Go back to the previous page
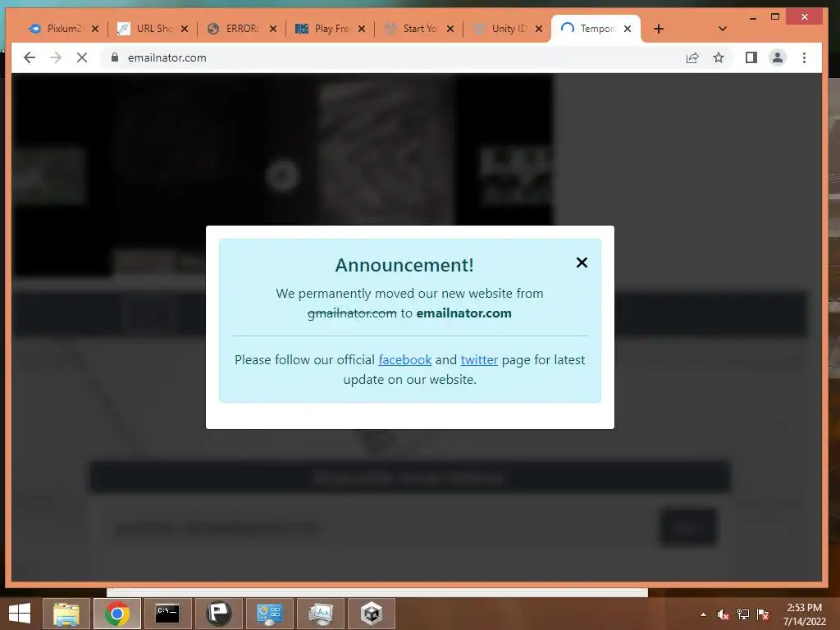 tap(30, 57)
